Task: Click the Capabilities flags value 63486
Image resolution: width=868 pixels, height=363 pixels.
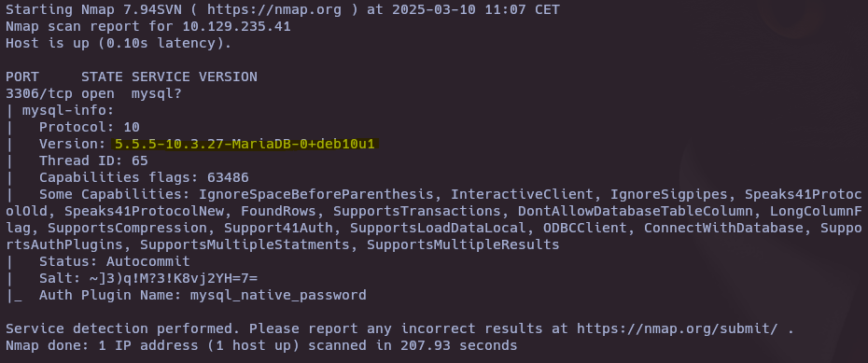Action: [228, 177]
